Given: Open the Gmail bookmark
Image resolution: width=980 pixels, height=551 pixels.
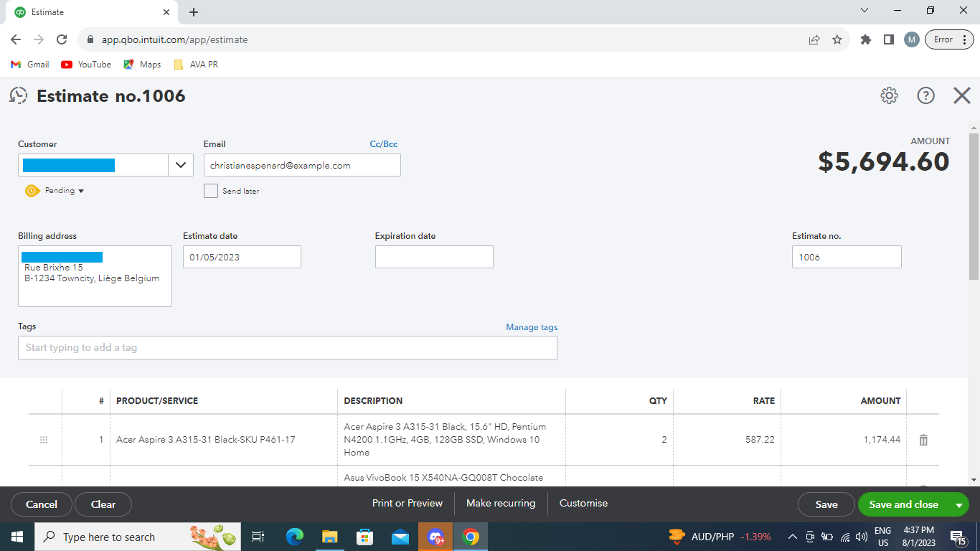Looking at the screenshot, I should pyautogui.click(x=30, y=65).
